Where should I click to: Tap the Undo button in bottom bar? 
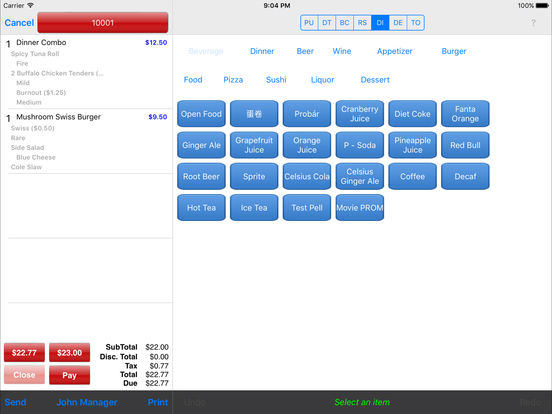tap(195, 402)
